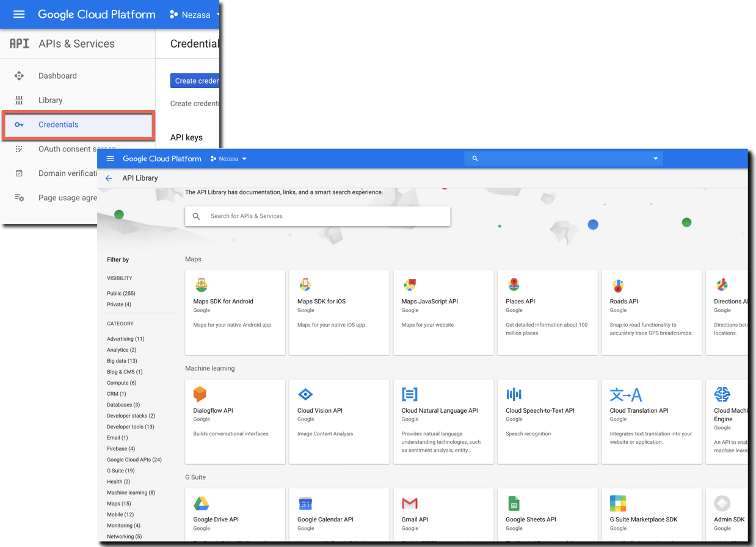
Task: Filter by Machine learning (8) category
Action: (x=131, y=493)
